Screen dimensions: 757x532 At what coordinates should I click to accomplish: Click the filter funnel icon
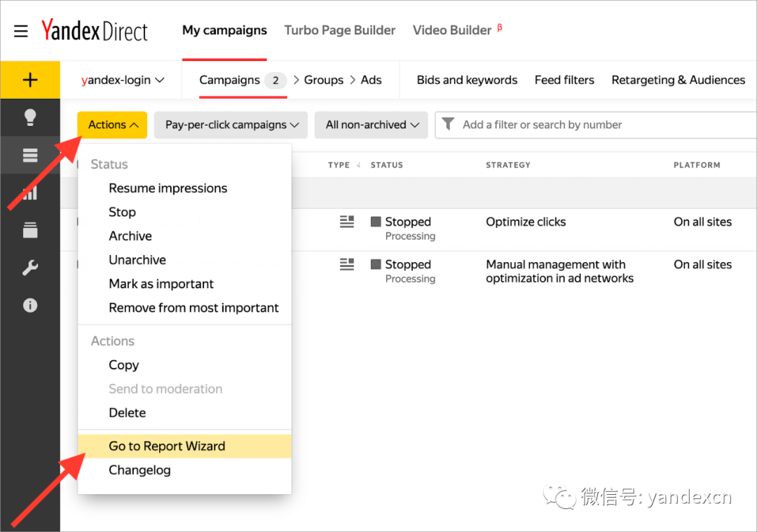point(449,125)
